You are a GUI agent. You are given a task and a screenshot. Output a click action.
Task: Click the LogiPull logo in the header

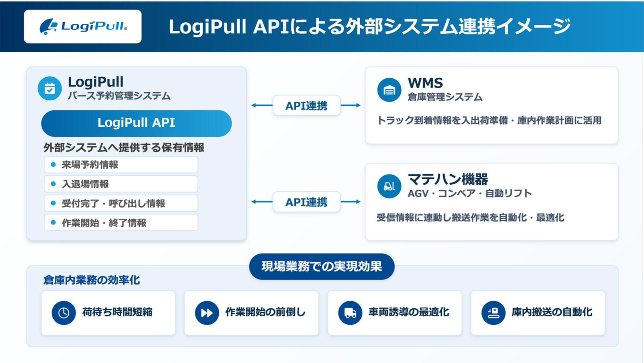83,27
